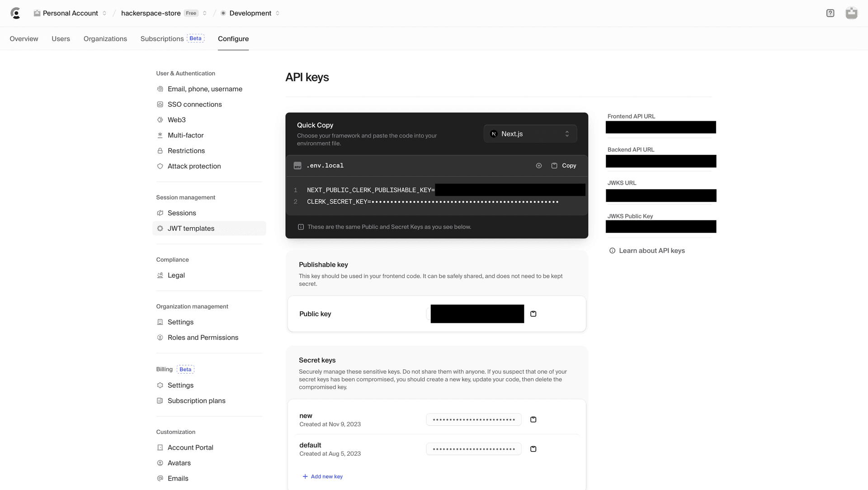Open Account Portal customization
This screenshot has height=490, width=868.
(190, 447)
